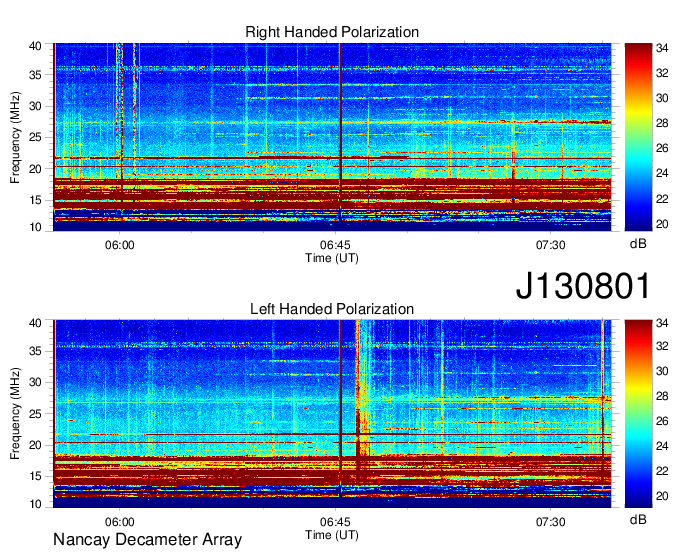Click the 40 MHz tick on top plot
Image resolution: width=680 pixels, height=552 pixels.
[x=36, y=46]
